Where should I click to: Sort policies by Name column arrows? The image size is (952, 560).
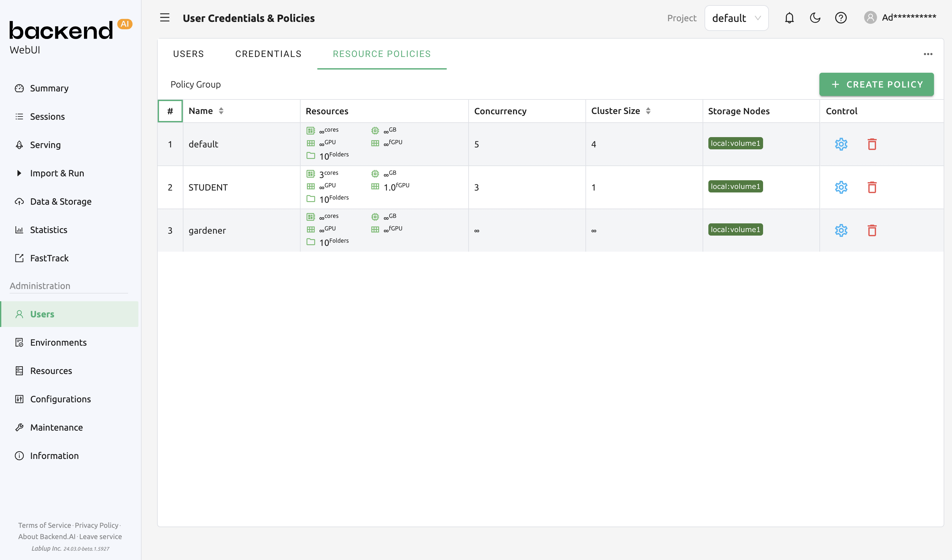tap(221, 111)
